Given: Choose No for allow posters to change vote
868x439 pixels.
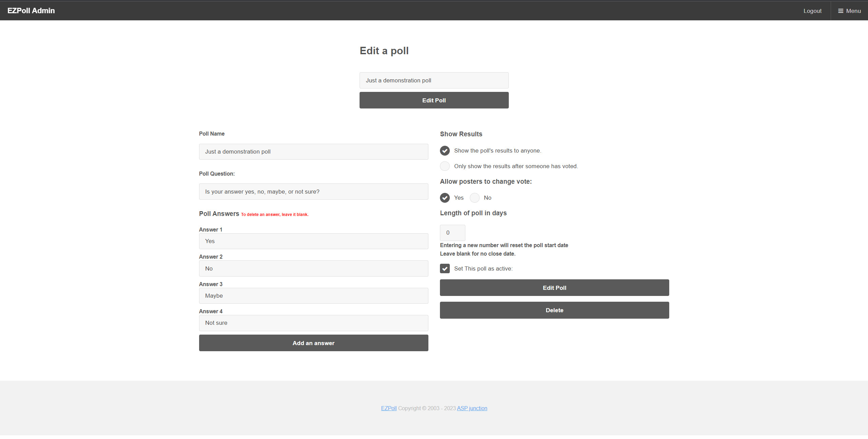Looking at the screenshot, I should (475, 198).
